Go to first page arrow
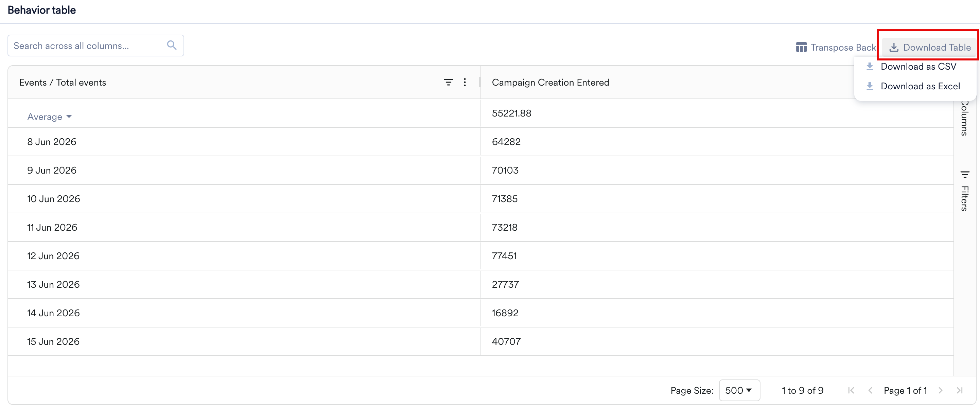Viewport: 980px width, 409px height. (x=852, y=390)
